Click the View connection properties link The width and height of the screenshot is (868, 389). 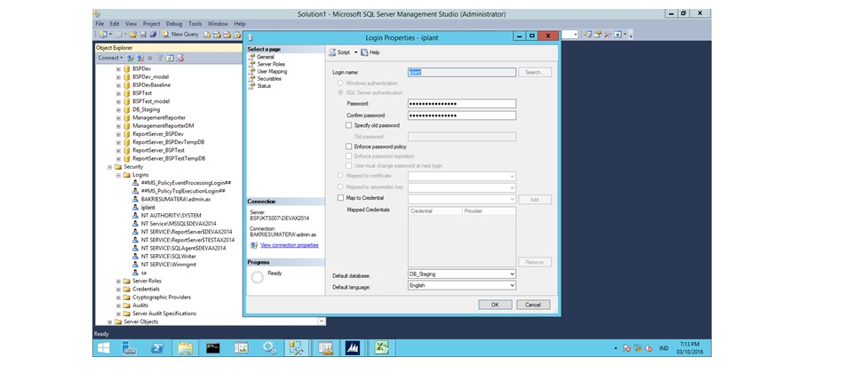click(289, 245)
